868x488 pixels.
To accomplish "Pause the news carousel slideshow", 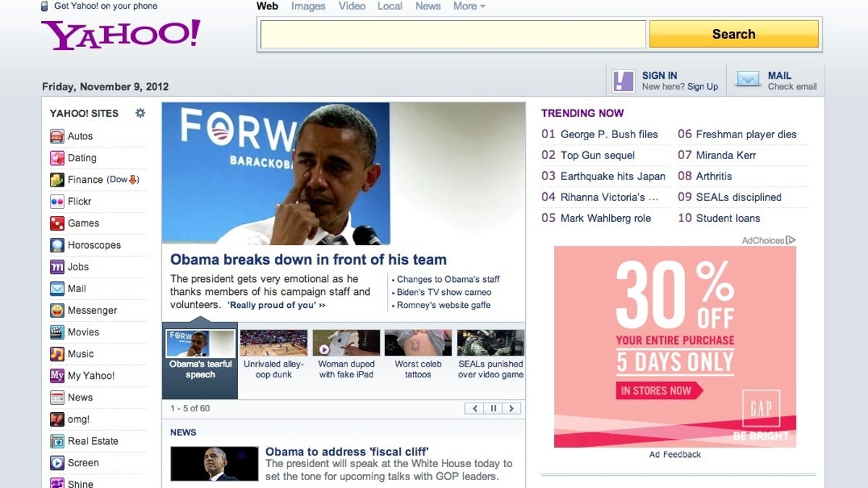I will (493, 408).
